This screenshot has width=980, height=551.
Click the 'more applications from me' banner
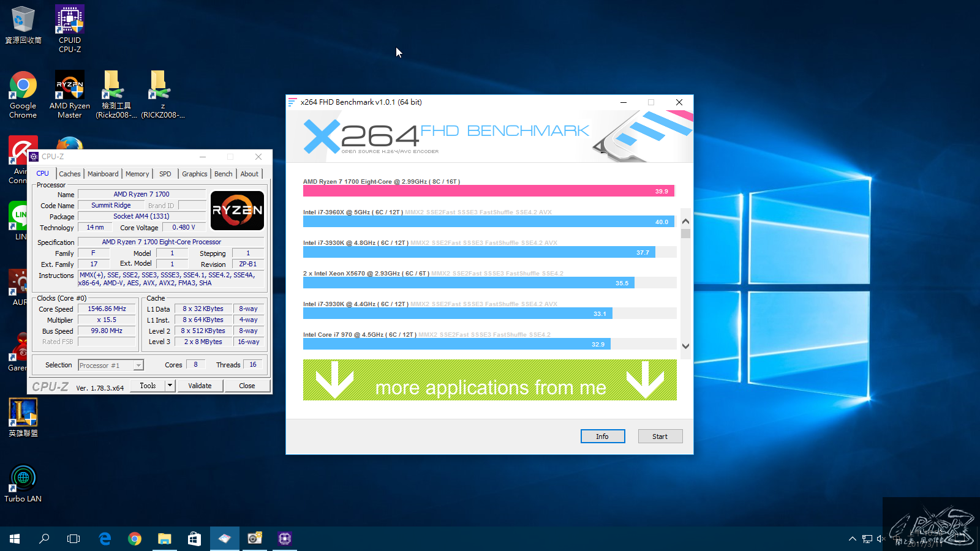click(490, 380)
